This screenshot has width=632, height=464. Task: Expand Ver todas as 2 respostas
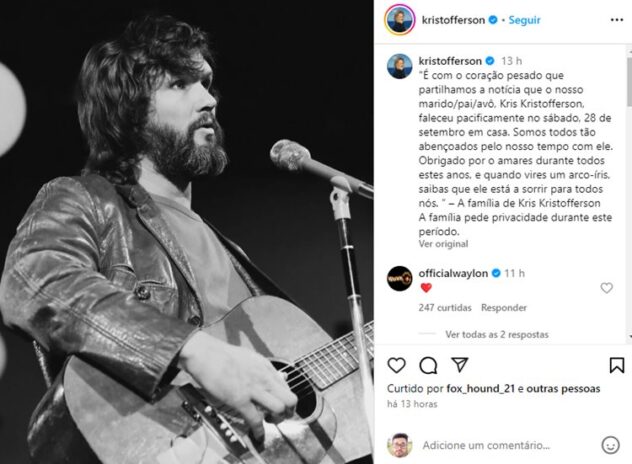(x=497, y=334)
